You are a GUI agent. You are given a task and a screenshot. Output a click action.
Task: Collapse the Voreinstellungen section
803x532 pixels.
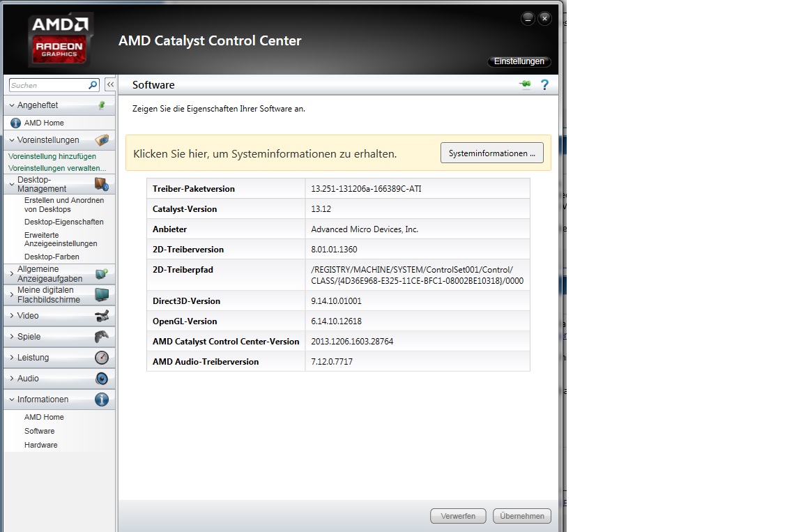(12, 139)
